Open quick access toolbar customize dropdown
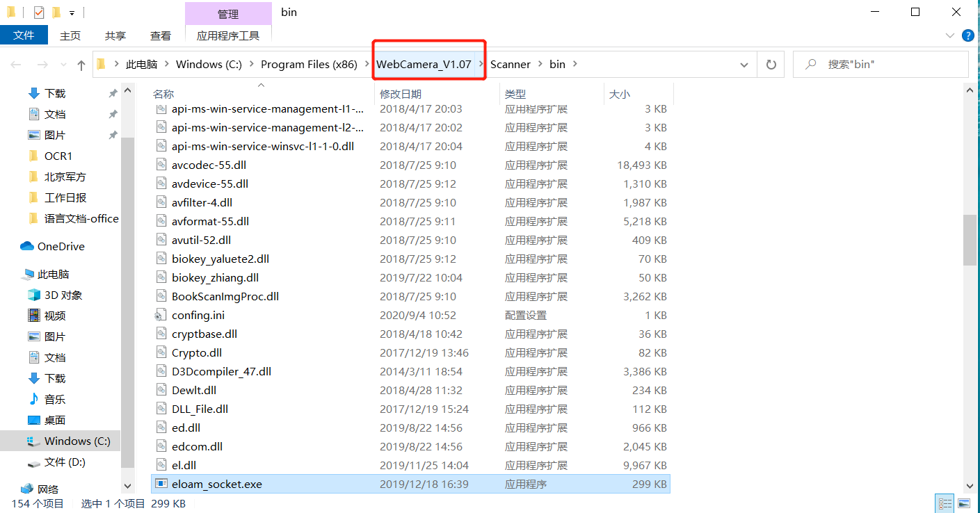 pos(72,13)
